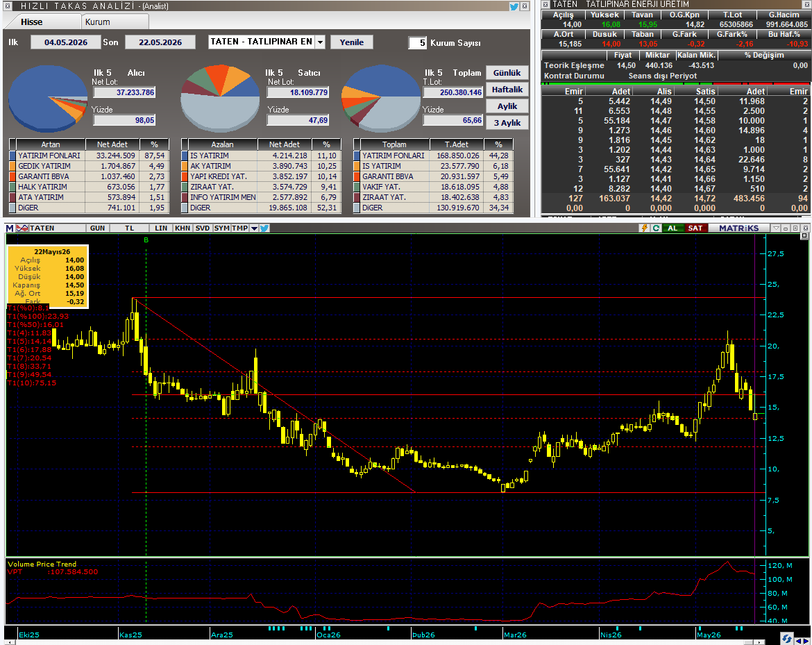Toggle LIN scale in chart toolbar
Viewport: 812px width, 645px height.
click(161, 228)
